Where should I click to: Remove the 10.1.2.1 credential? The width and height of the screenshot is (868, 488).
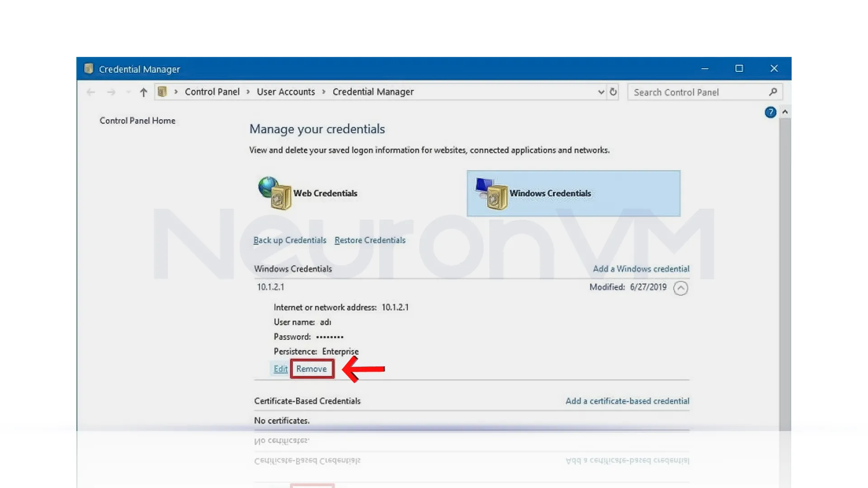pyautogui.click(x=311, y=369)
